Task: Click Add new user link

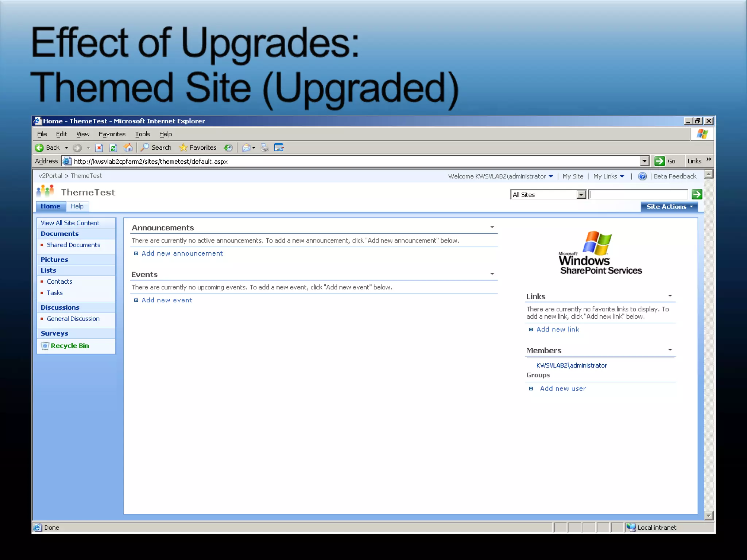Action: point(563,389)
